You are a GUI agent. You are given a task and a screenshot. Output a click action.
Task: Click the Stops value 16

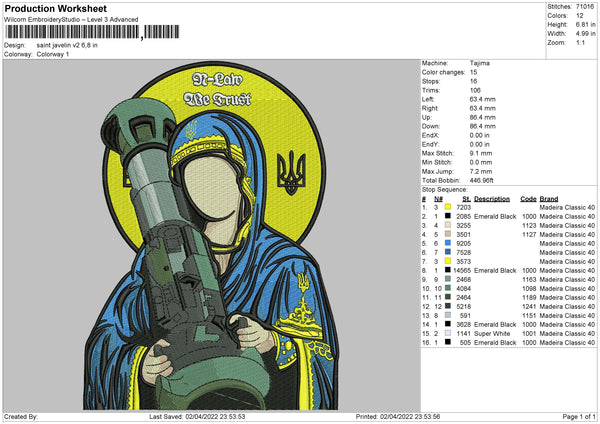pos(473,81)
